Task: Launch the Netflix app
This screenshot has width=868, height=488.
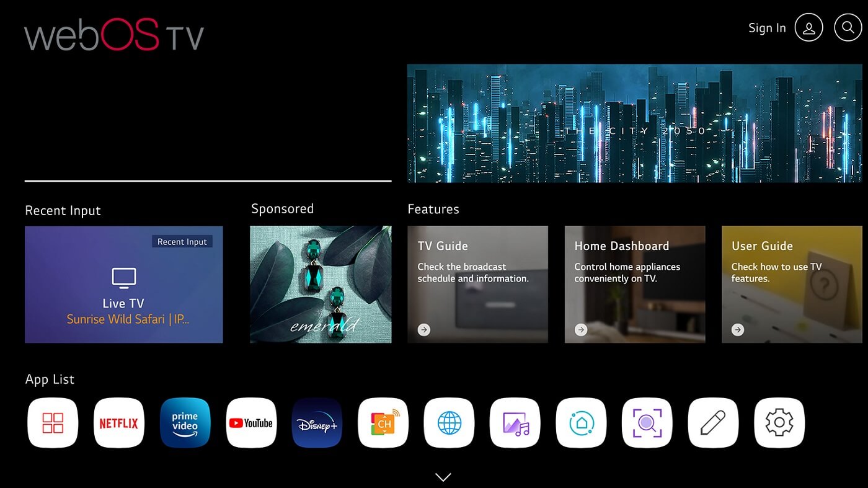Action: 119,423
